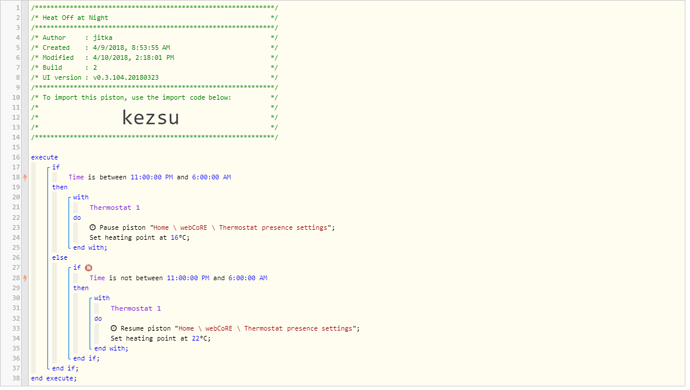Click the 11:00:00 PM value on line 18
This screenshot has height=390, width=690.
tap(151, 177)
